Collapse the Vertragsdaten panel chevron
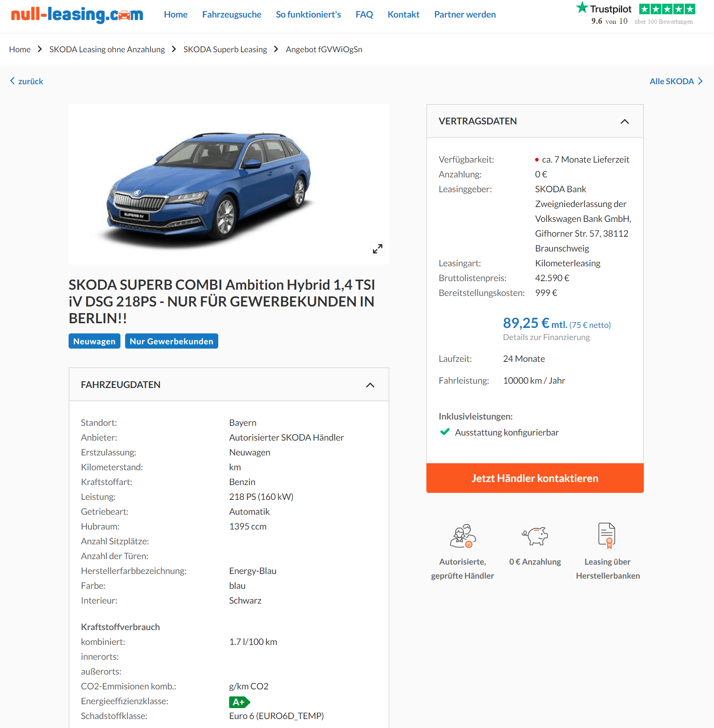 point(624,122)
